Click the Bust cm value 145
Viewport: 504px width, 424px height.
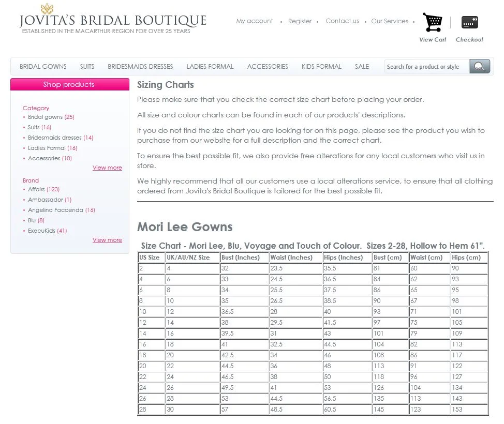pos(391,409)
